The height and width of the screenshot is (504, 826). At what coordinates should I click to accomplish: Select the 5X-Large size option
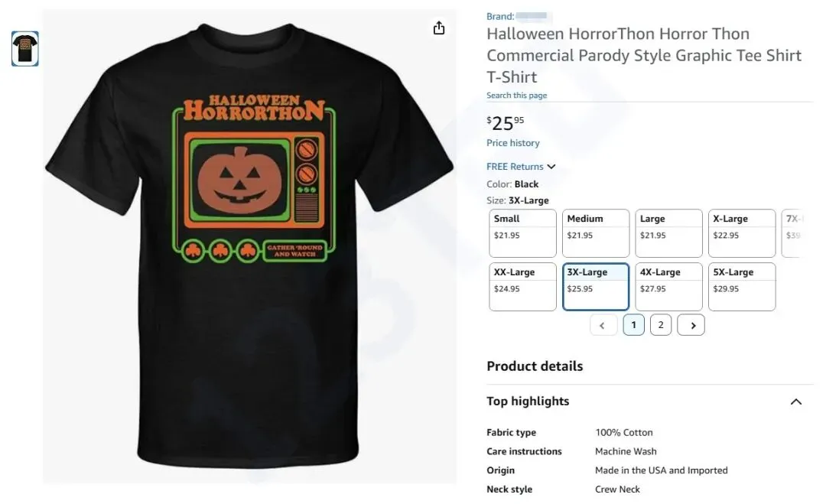click(x=741, y=286)
